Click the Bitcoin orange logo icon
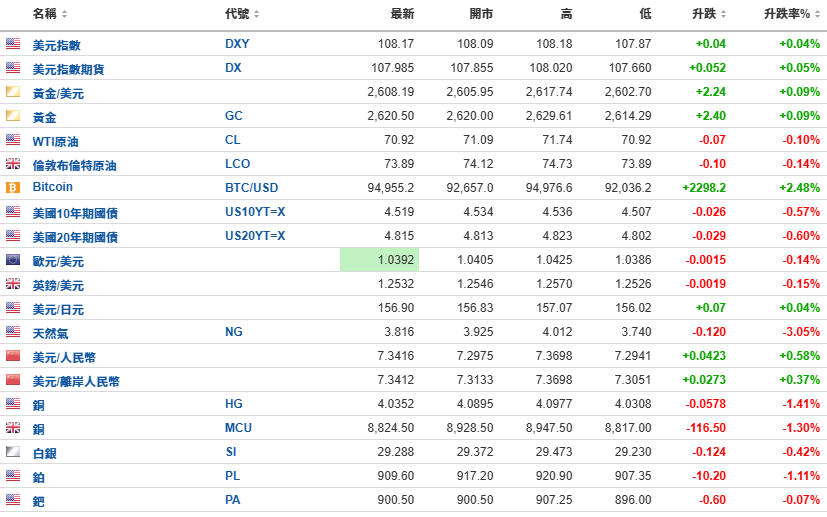Screen dimensions: 827x517 [13, 188]
